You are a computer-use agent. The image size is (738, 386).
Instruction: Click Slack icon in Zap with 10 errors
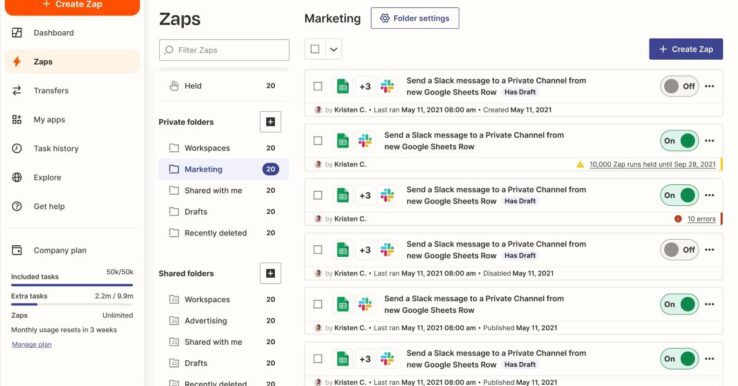(387, 195)
